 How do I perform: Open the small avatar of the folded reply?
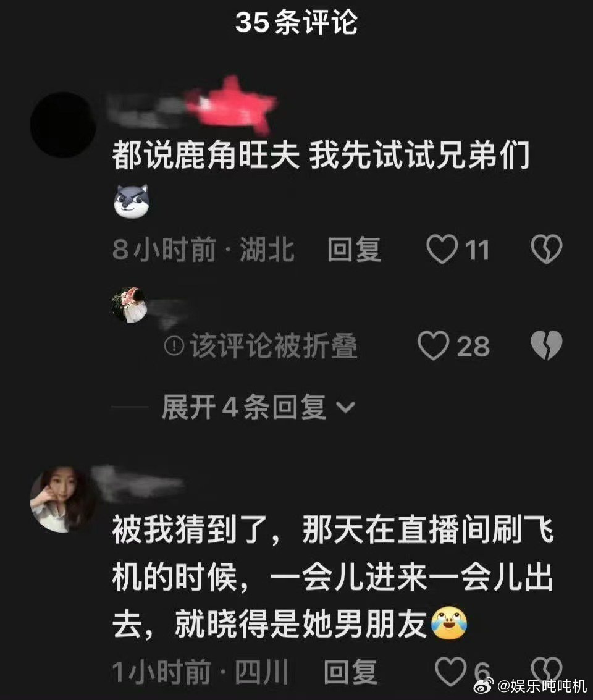coord(129,305)
